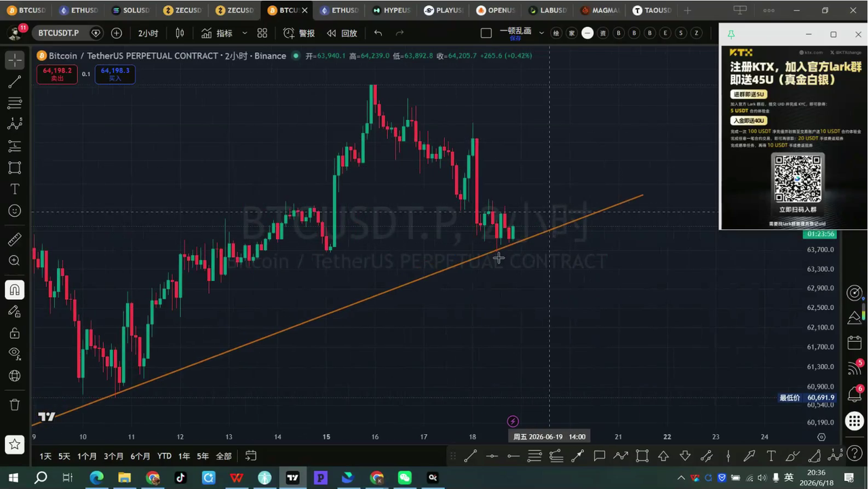This screenshot has width=868, height=489.
Task: Toggle magnet mode for drawings
Action: pyautogui.click(x=14, y=290)
